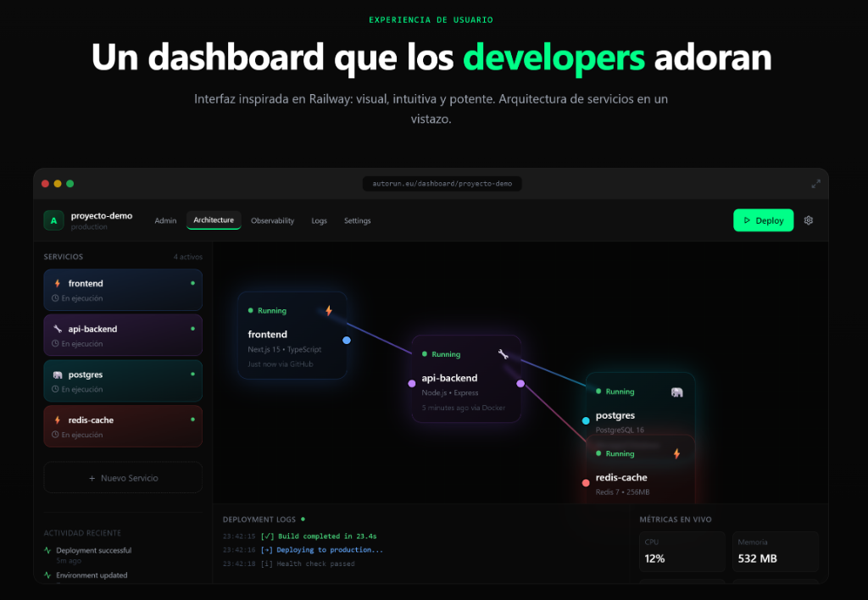868x600 pixels.
Task: Select the frontend service card in sidebar
Action: pos(123,290)
